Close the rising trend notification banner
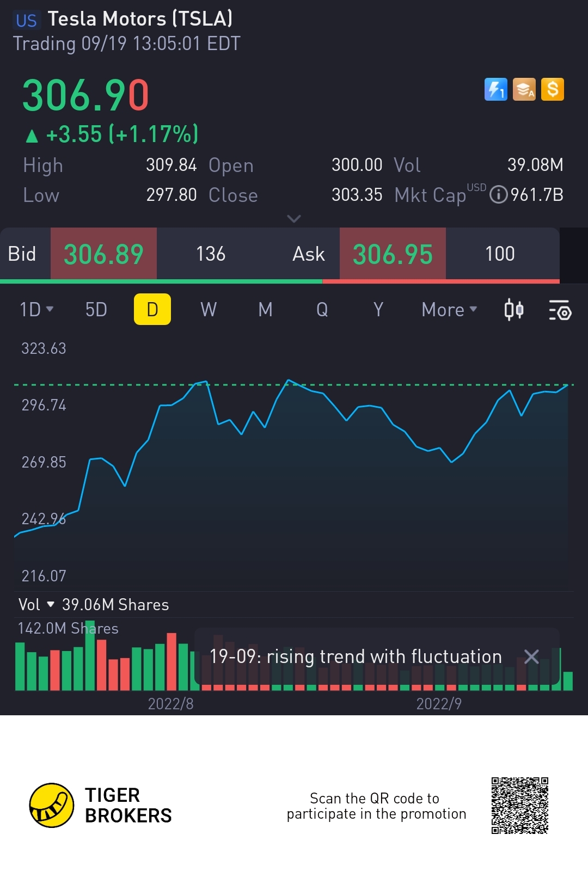The width and height of the screenshot is (588, 896). pyautogui.click(x=531, y=656)
